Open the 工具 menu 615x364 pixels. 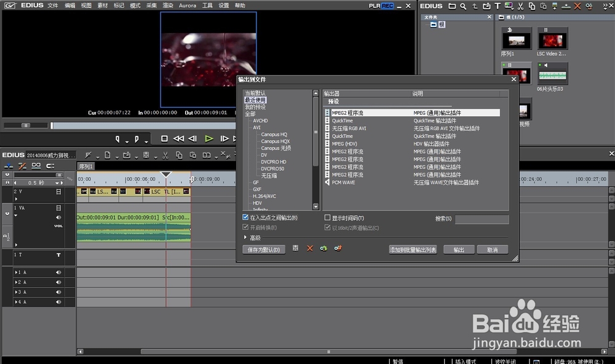(207, 6)
